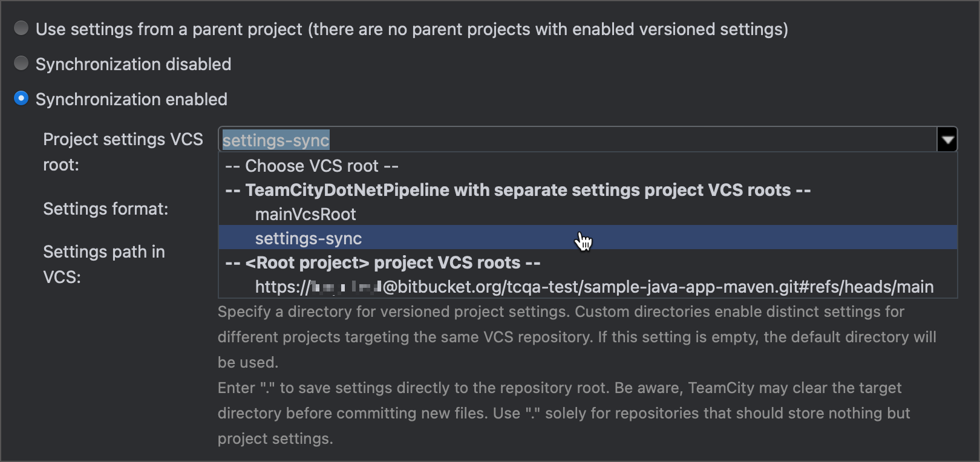Image resolution: width=980 pixels, height=462 pixels.
Task: Open the Project settings VCS root dropdown arrow
Action: (947, 139)
